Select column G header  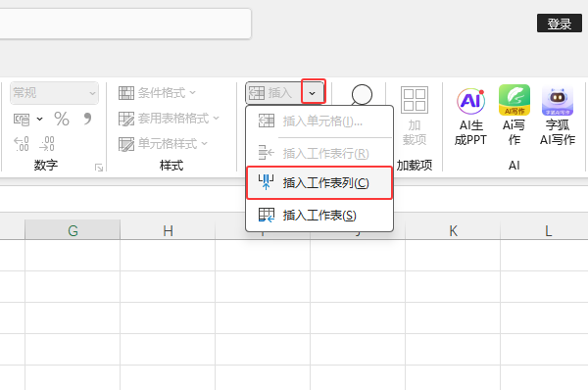tap(73, 230)
